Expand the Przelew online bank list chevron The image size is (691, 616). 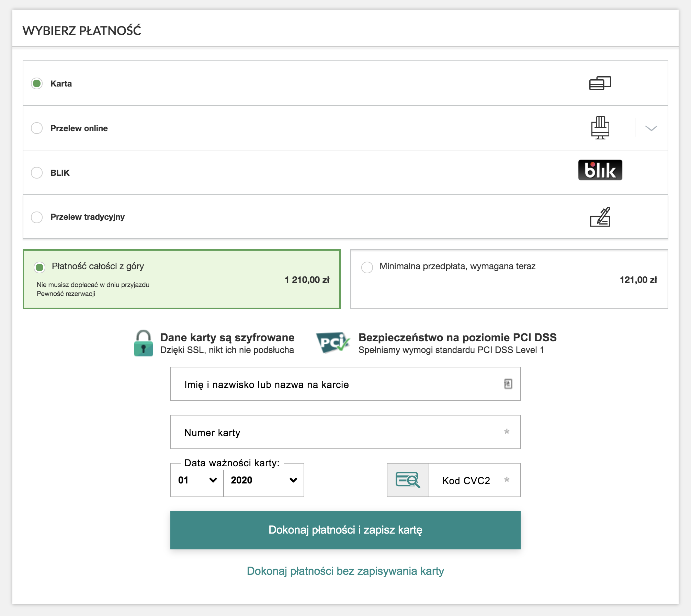click(651, 128)
